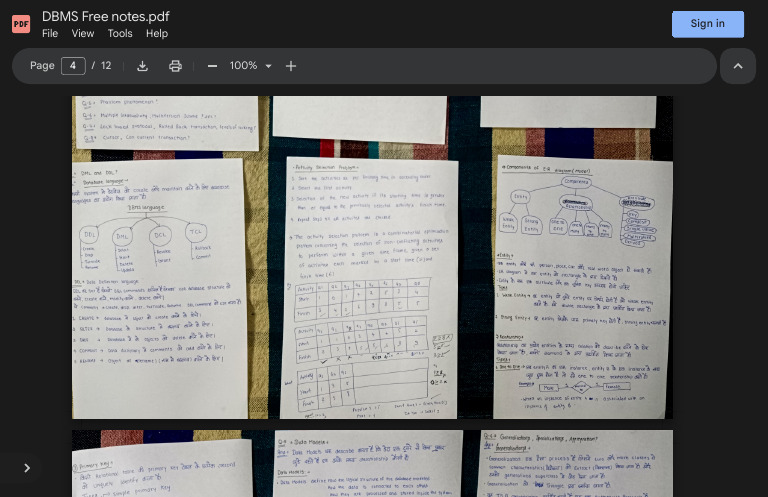
Task: Click the Components of ER diagram notes sheet
Action: point(582,287)
